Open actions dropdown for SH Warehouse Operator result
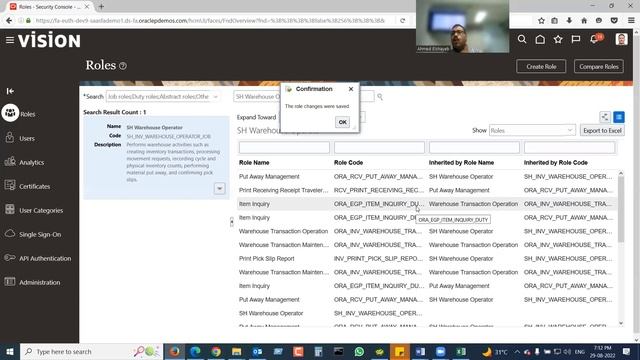Screen dimensions: 640x360 coord(219,189)
